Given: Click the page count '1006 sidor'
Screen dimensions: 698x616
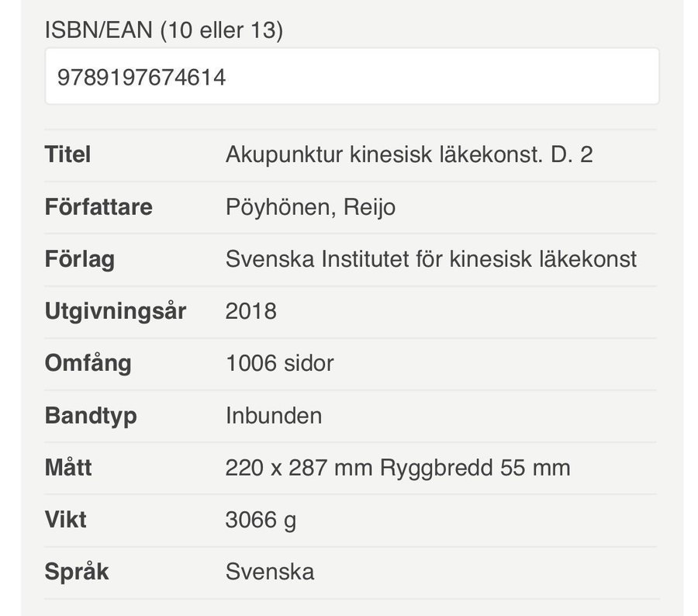Looking at the screenshot, I should coord(279,363).
